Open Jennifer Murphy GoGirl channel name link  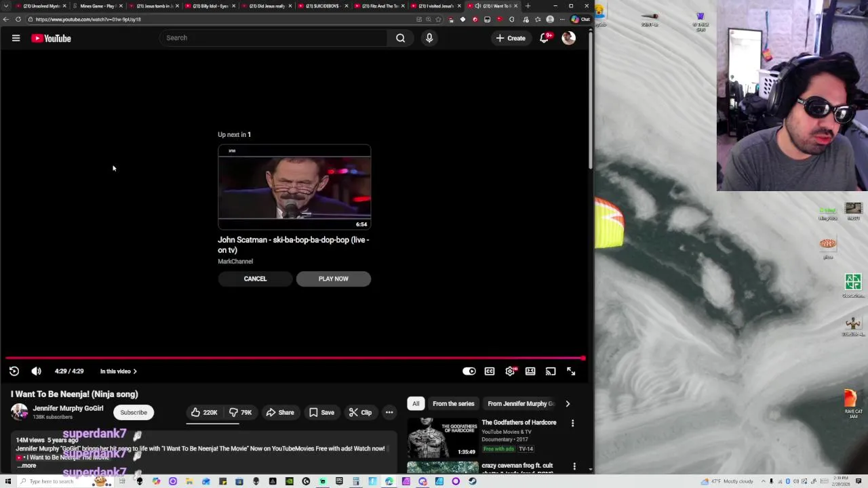tap(68, 408)
